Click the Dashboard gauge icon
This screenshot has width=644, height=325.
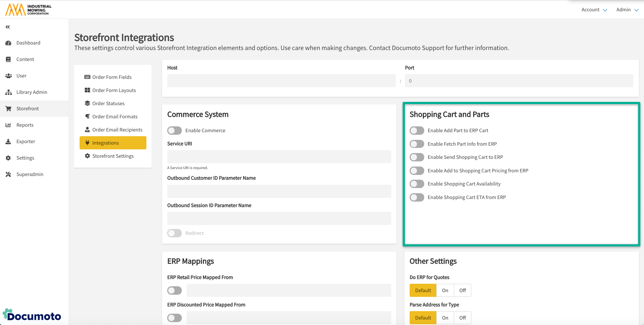click(x=8, y=43)
